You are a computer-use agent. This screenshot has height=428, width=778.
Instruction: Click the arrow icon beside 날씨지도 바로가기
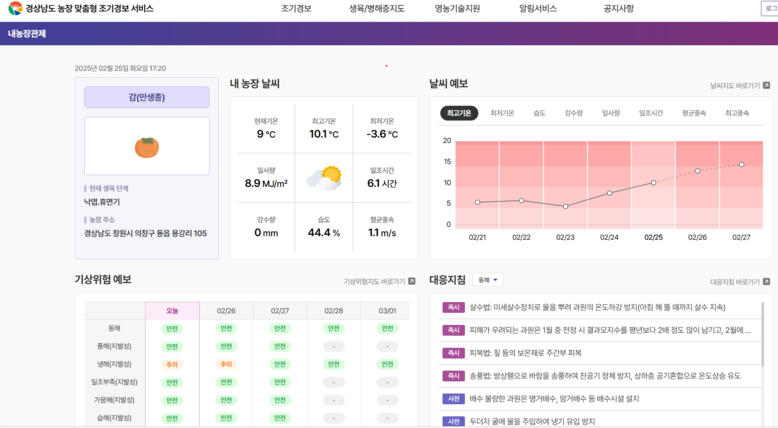766,86
